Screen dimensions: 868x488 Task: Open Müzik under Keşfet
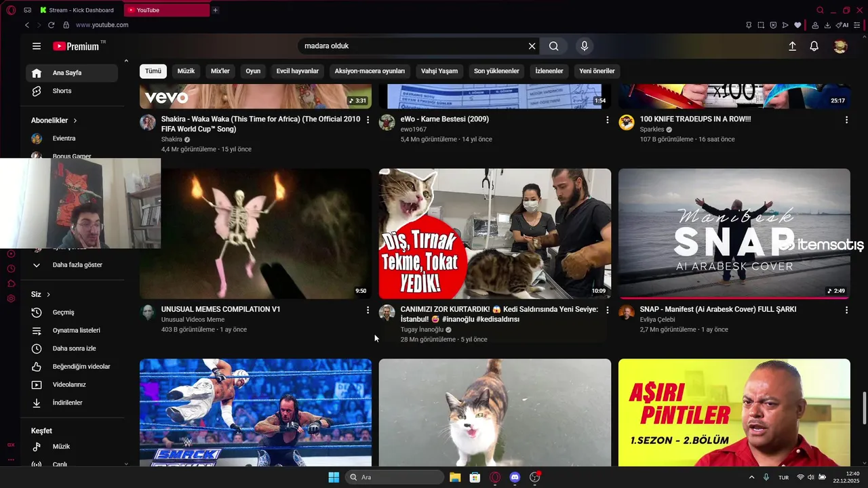[x=72, y=447]
